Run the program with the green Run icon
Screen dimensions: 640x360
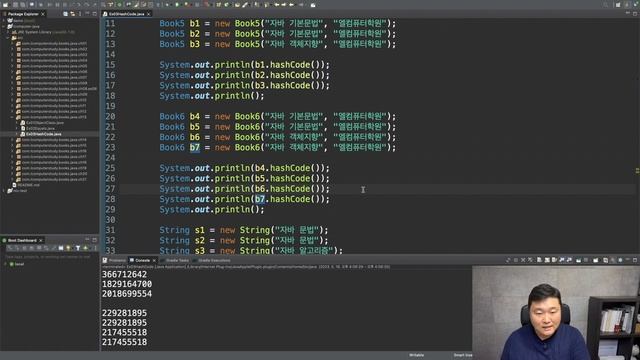click(177, 4)
